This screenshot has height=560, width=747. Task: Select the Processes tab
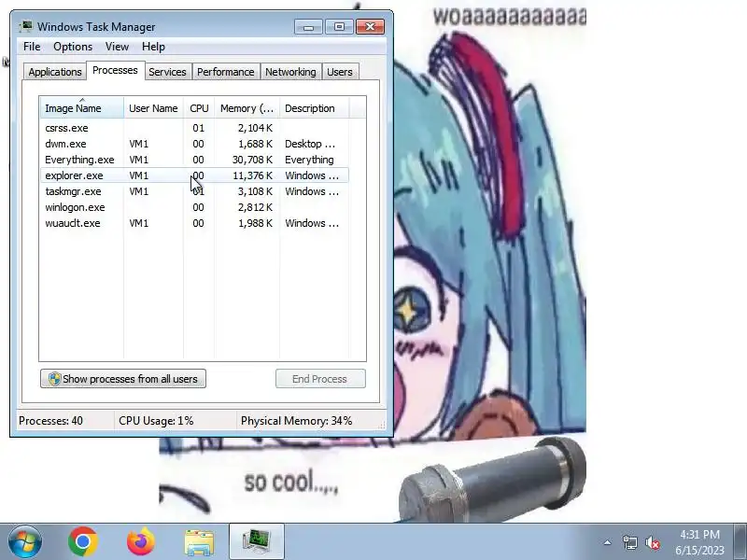[115, 71]
